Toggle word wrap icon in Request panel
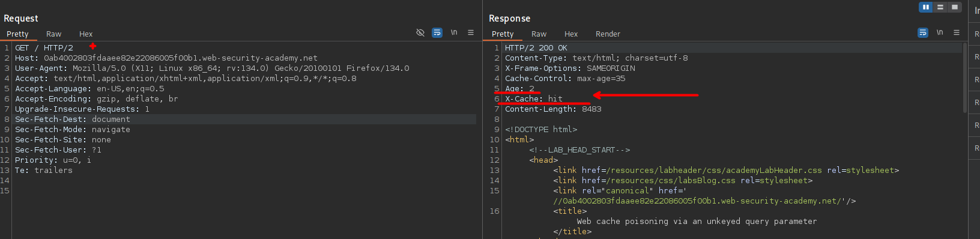The height and width of the screenshot is (239, 980). point(437,32)
